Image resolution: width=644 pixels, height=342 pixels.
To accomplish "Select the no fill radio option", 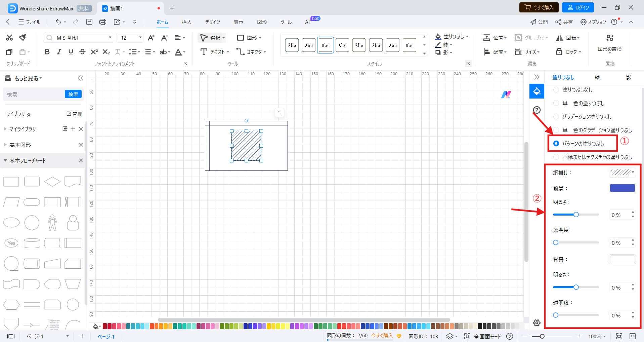I will (556, 90).
